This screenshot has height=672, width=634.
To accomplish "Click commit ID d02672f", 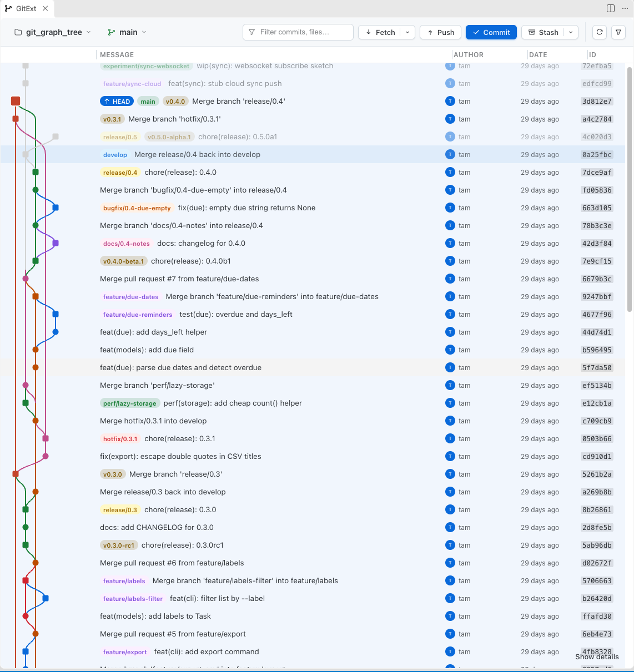I will [x=597, y=563].
